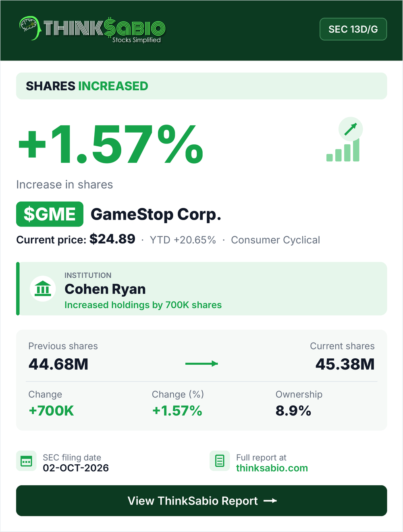Click the $GME ticker tag
This screenshot has height=532, width=403.
[50, 214]
